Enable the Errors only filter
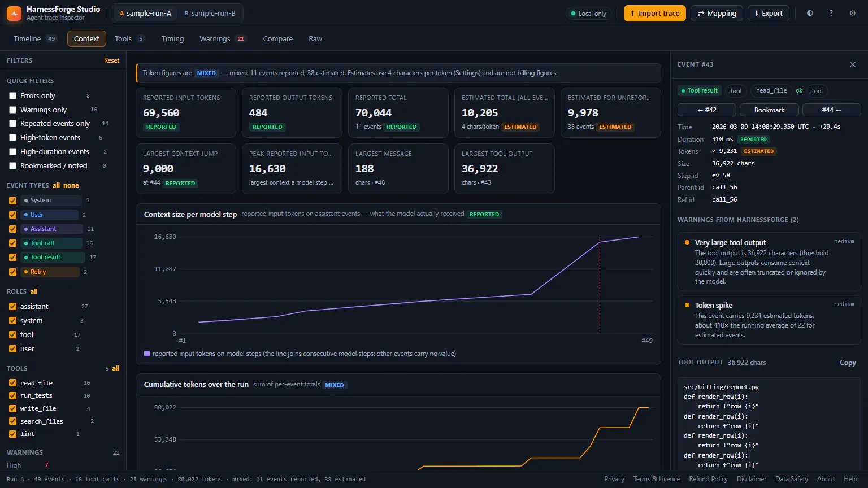This screenshot has width=868, height=488. coord(12,96)
